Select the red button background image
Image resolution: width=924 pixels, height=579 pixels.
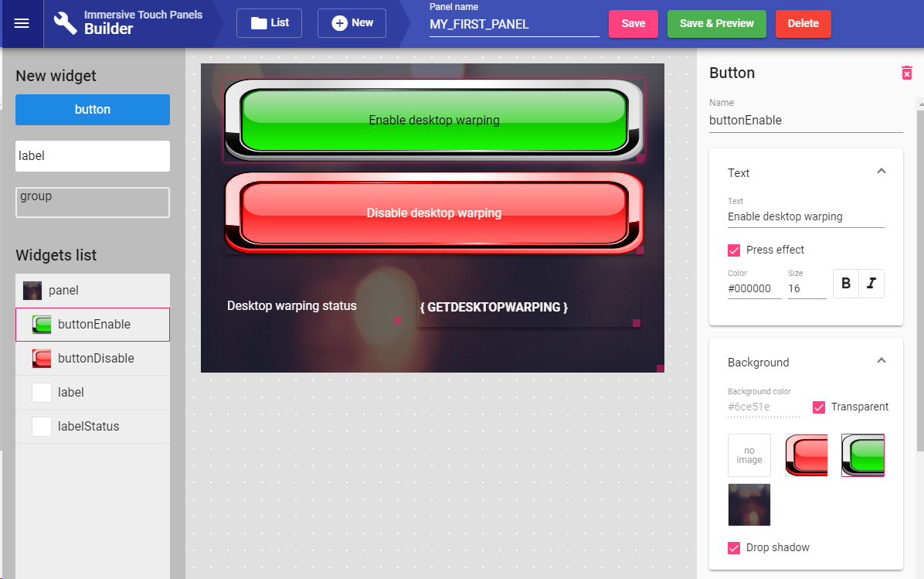pyautogui.click(x=806, y=455)
